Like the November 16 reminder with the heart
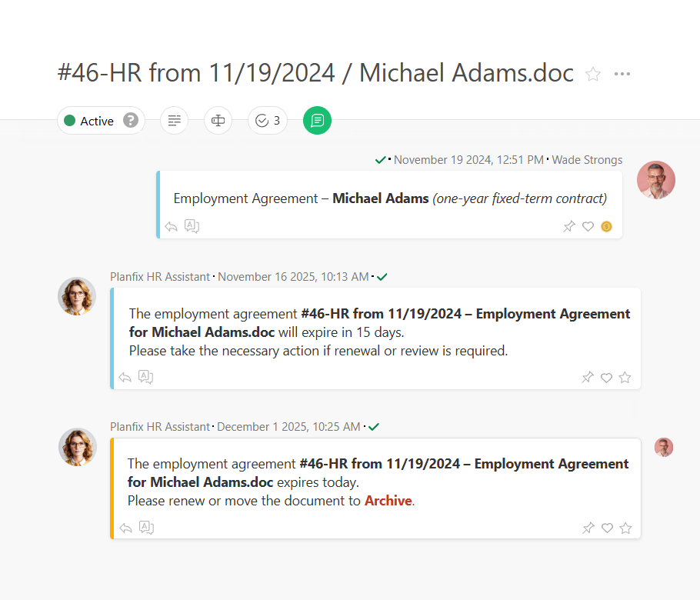This screenshot has height=600, width=700. [606, 377]
